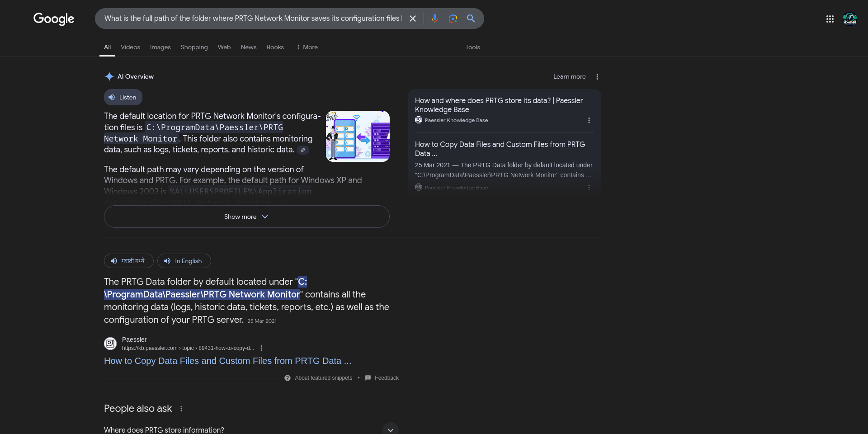Start voice search with microphone icon

[434, 19]
